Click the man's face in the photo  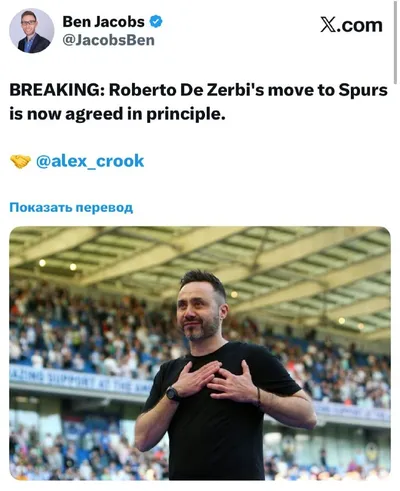pos(198,312)
